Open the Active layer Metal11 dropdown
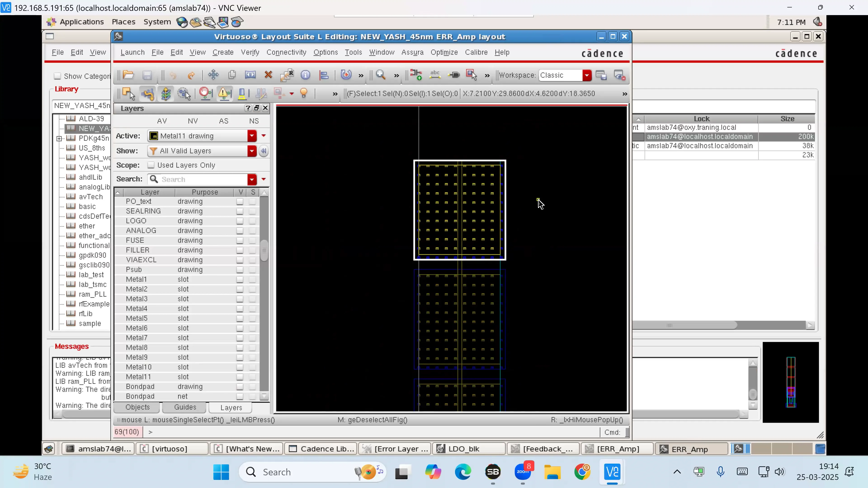Viewport: 868px width, 488px height. pyautogui.click(x=252, y=136)
